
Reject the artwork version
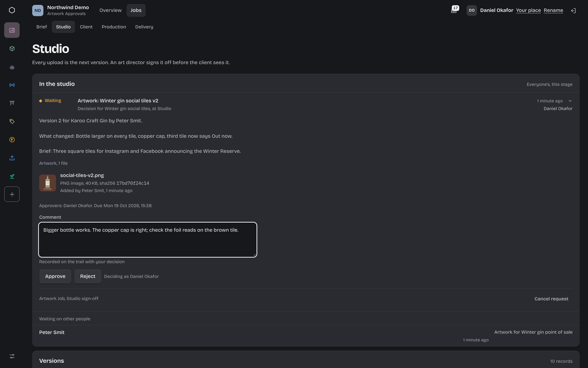coord(88,276)
